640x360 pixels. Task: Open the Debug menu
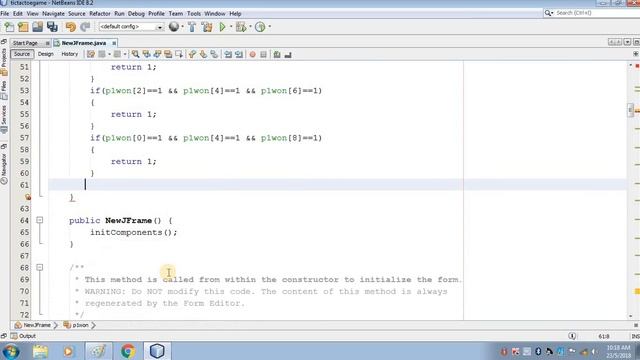click(136, 13)
